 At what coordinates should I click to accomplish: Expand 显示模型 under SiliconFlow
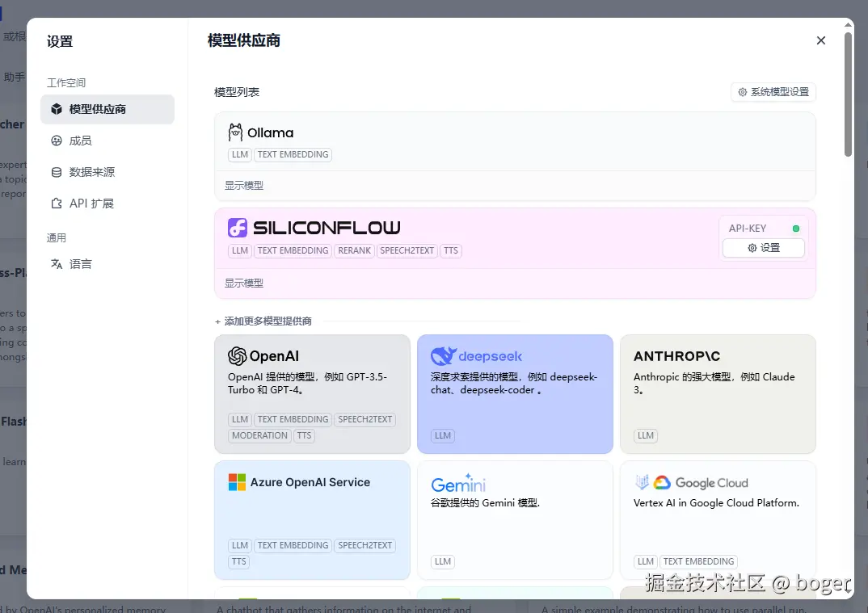coord(243,283)
